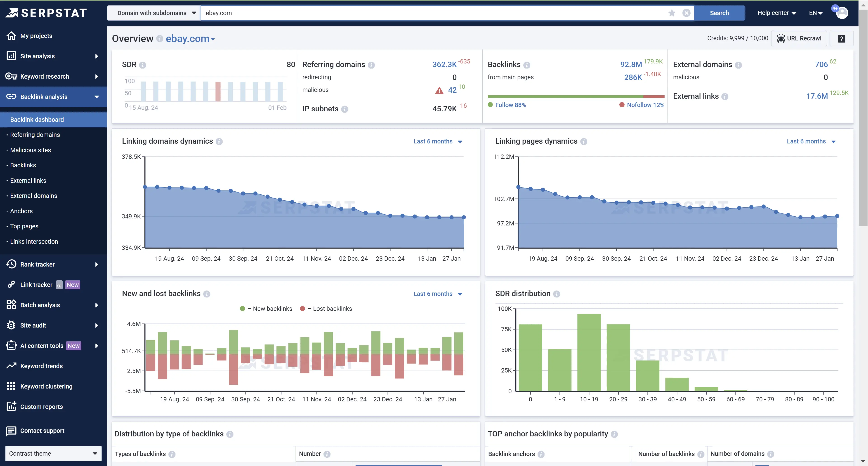Screen dimensions: 868x466
Task: Click the info icon beside Referring domains
Action: click(x=371, y=65)
